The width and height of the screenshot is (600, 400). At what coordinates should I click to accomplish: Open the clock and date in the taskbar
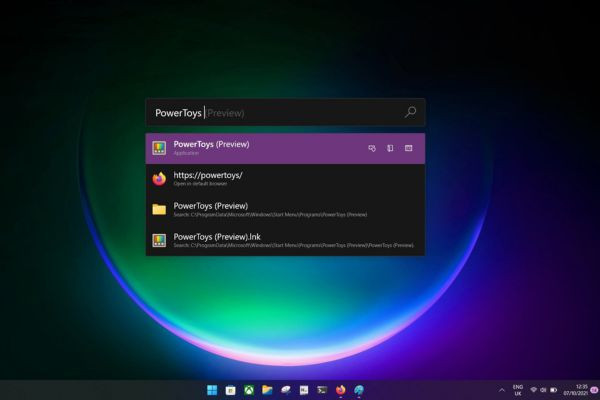click(x=575, y=390)
